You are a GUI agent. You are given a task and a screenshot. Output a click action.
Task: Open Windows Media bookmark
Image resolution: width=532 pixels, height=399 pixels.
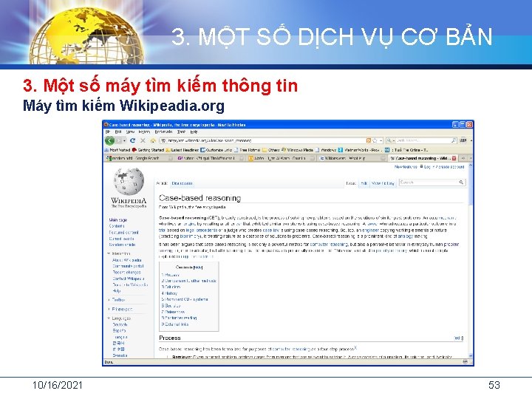pyautogui.click(x=297, y=149)
